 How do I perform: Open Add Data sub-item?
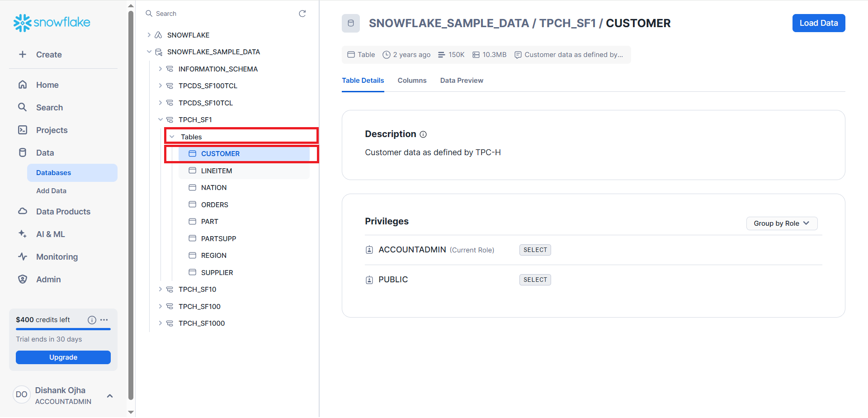pos(51,191)
